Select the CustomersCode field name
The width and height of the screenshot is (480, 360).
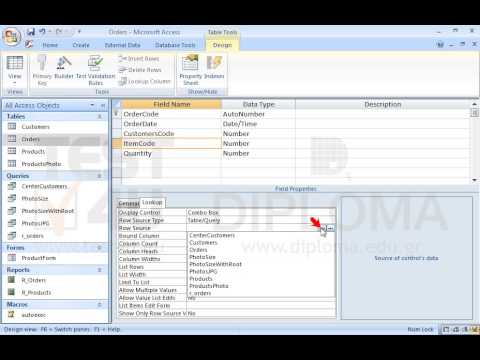(171, 134)
